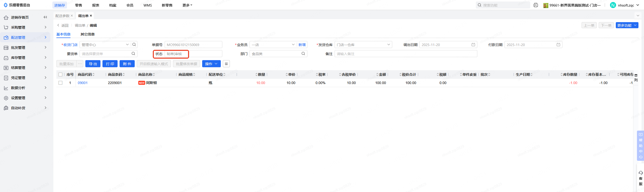This screenshot has height=192, width=644.
Task: Open the 新零售 top menu
Action: tap(167, 5)
